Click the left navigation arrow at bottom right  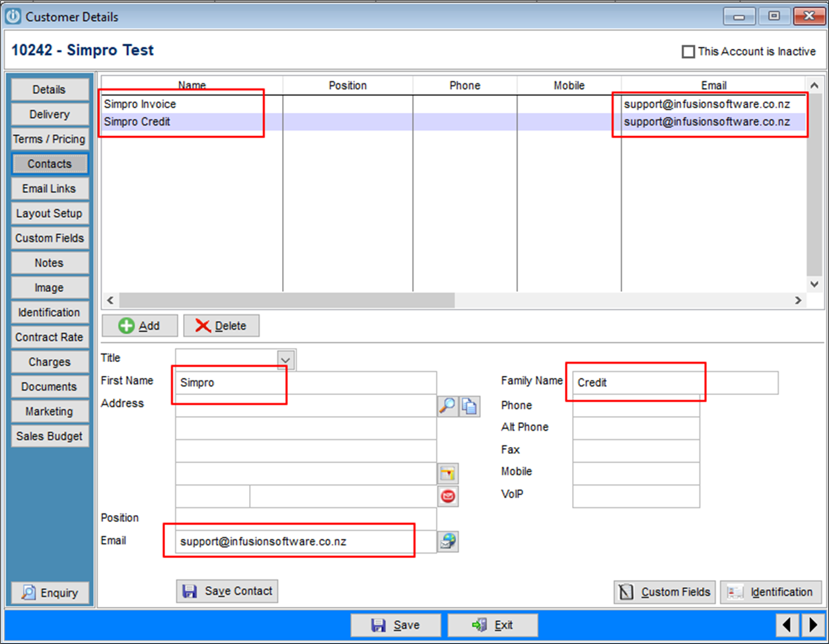(787, 624)
